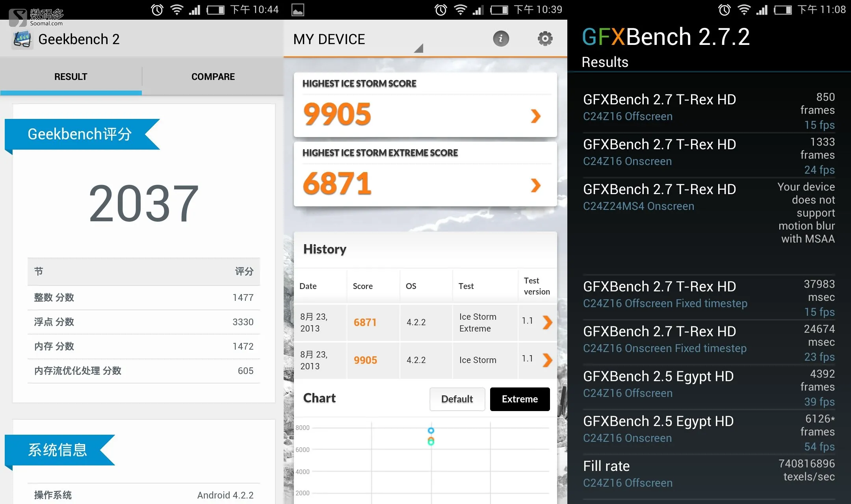Tap battery icon in Geekbench status bar
This screenshot has width=851, height=504.
[216, 10]
